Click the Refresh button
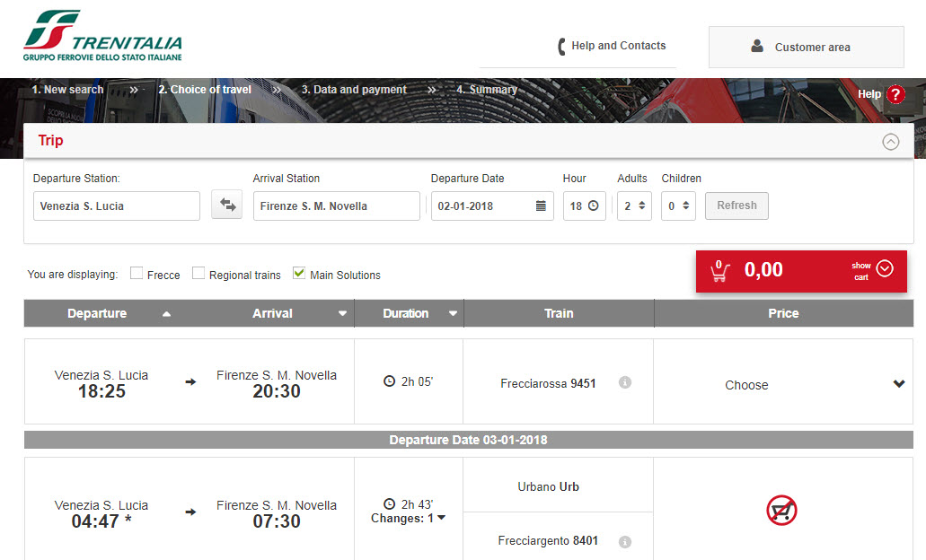This screenshot has width=926, height=560. pyautogui.click(x=736, y=206)
